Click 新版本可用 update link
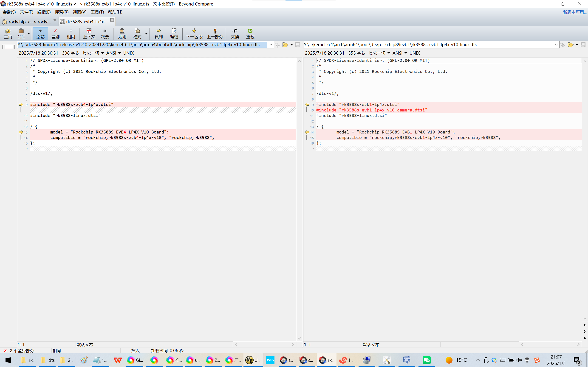 pos(574,12)
